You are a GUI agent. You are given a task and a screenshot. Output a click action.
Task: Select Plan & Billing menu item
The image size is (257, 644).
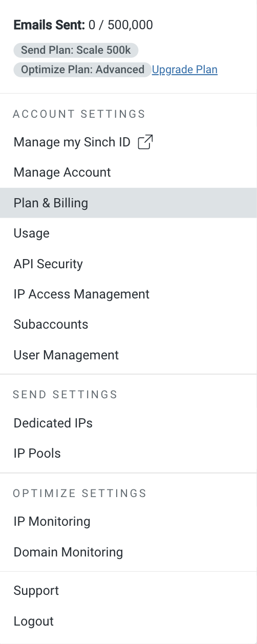tap(128, 203)
